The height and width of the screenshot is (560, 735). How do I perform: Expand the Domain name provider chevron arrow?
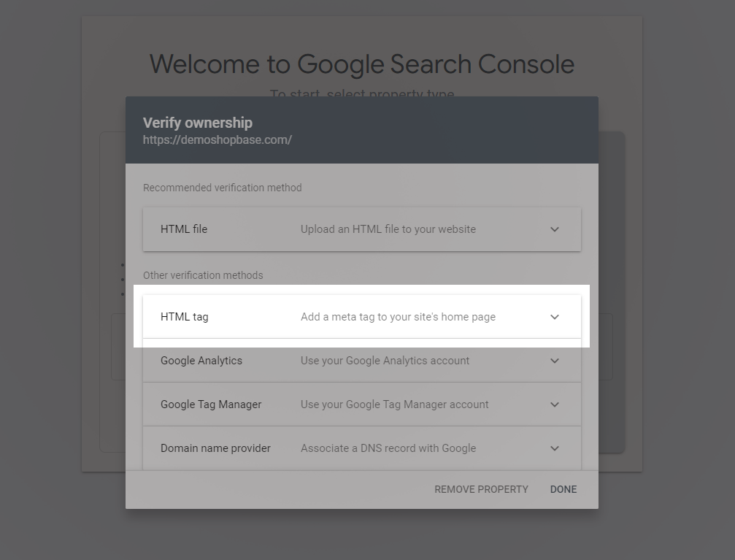[555, 448]
